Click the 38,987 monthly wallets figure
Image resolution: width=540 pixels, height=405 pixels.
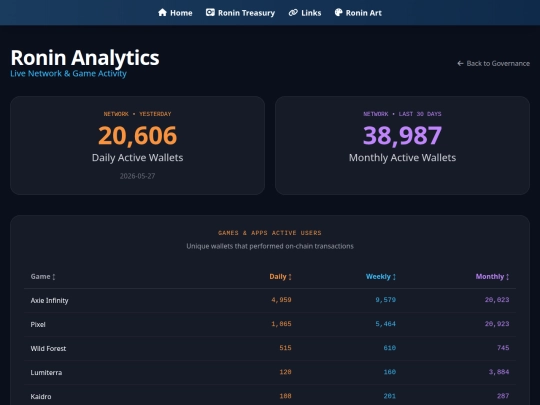point(402,135)
